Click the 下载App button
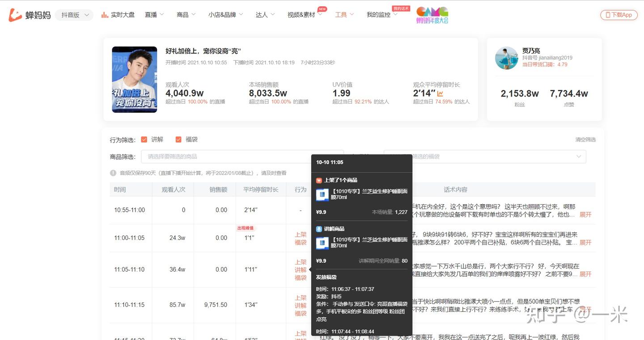The height and width of the screenshot is (340, 644). pos(619,15)
